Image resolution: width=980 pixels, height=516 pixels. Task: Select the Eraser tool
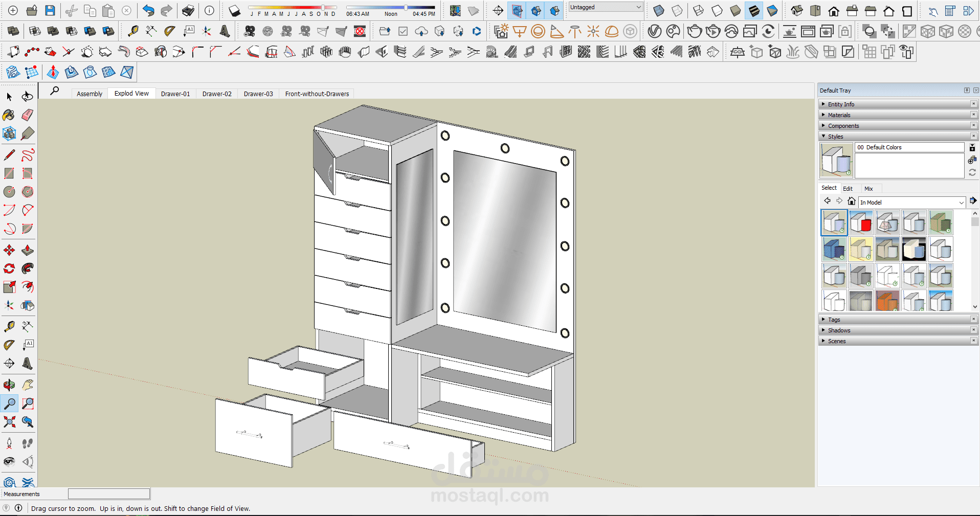[x=28, y=115]
